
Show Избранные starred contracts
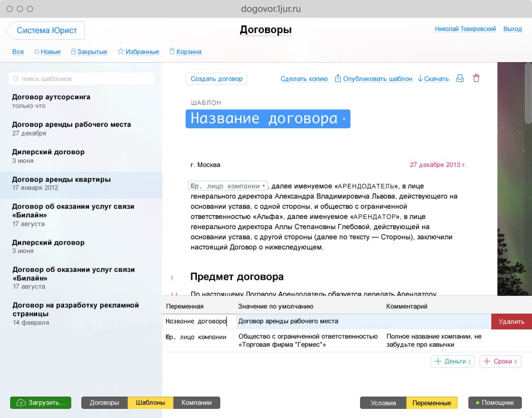click(138, 52)
